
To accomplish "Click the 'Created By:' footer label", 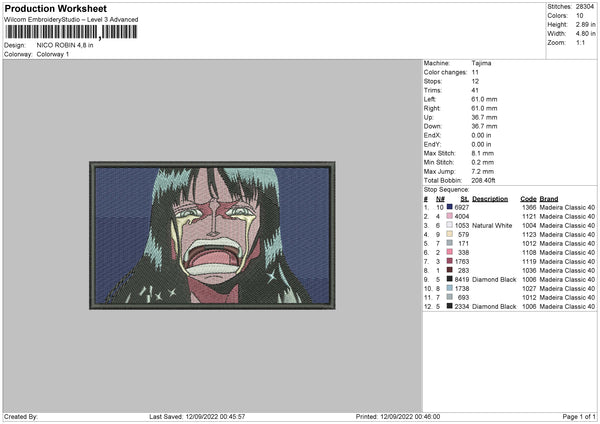I will click(21, 416).
